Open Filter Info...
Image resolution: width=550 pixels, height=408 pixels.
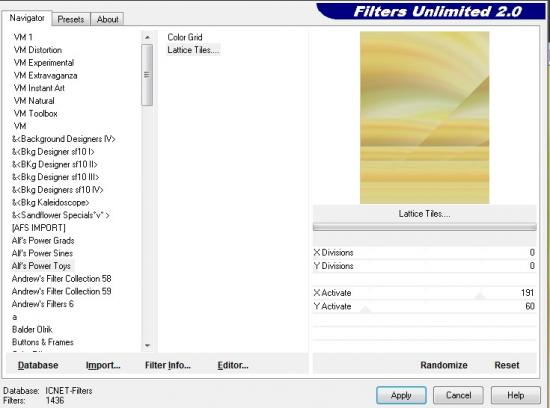click(x=168, y=365)
